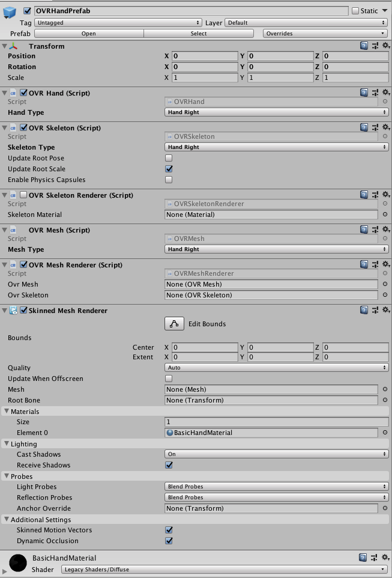Image resolution: width=392 pixels, height=578 pixels.
Task: Open OVR Mesh gear settings menu
Action: point(386,230)
